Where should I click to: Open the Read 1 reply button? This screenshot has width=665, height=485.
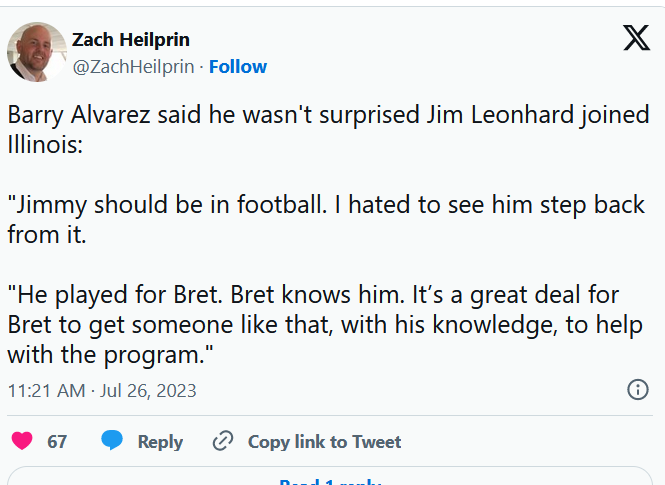pos(329,479)
